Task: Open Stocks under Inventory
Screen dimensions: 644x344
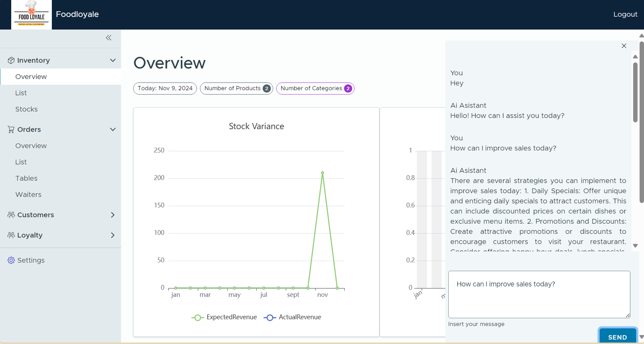Action: [x=27, y=109]
